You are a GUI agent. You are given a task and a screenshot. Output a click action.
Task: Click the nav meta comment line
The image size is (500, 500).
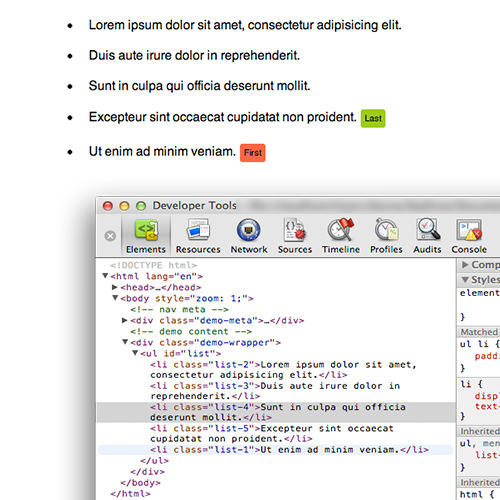tap(179, 310)
